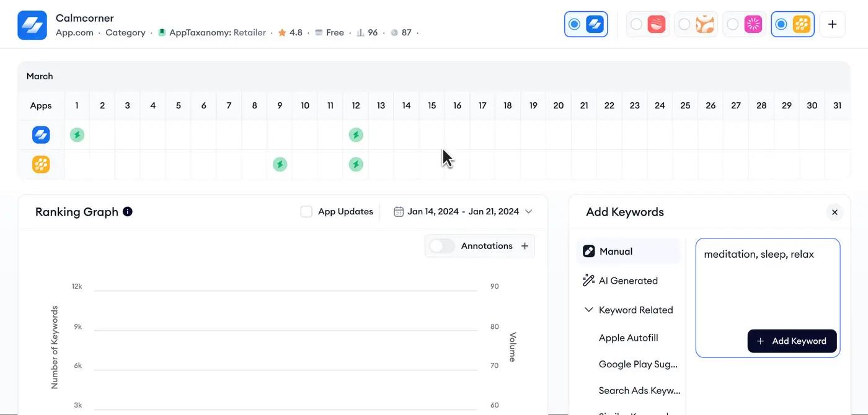Close the Add Keywords panel
This screenshot has width=868, height=415.
[x=835, y=212]
